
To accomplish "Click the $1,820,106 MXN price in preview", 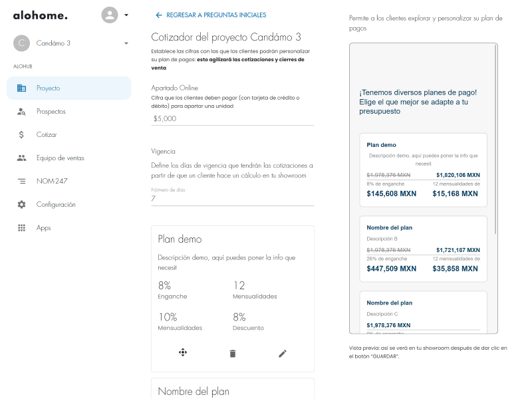I will tap(458, 175).
